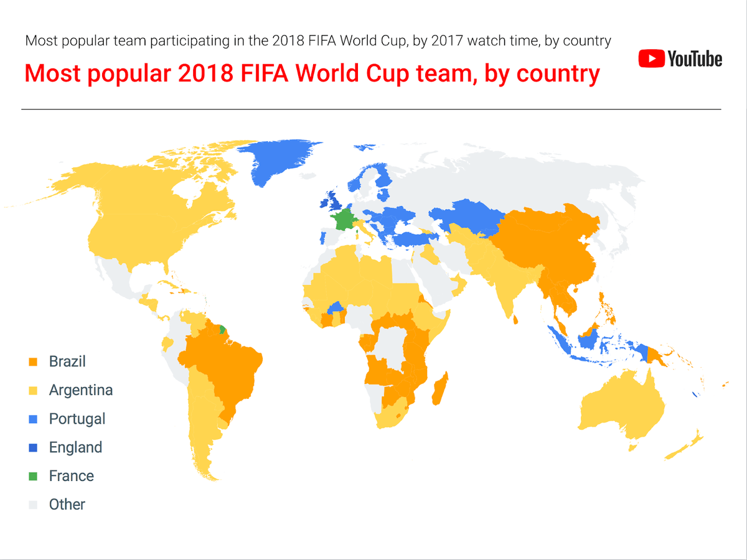Click the Portugal legend label
This screenshot has height=560, width=747.
pos(77,419)
